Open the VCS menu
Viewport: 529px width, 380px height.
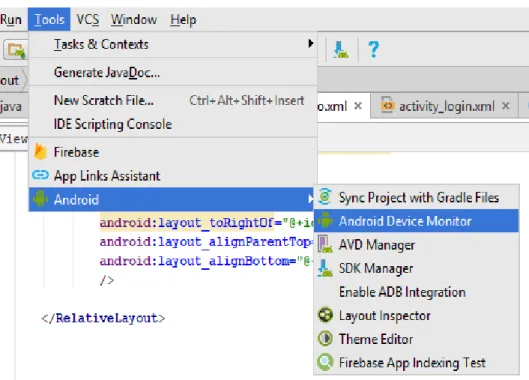point(88,20)
